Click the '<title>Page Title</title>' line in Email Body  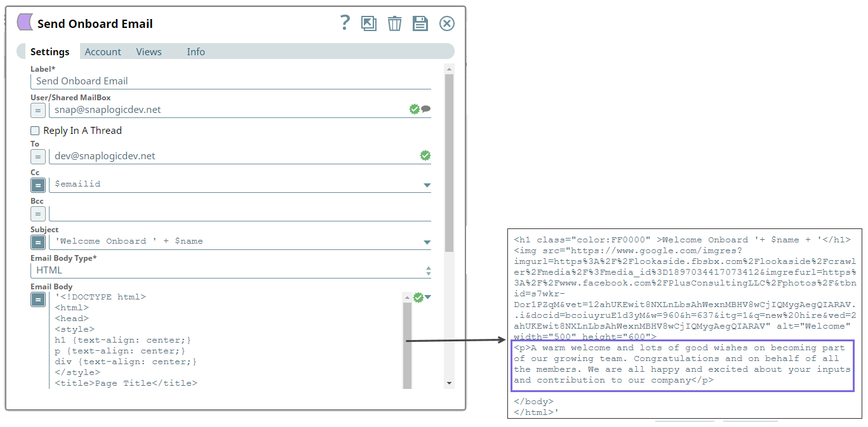point(126,383)
